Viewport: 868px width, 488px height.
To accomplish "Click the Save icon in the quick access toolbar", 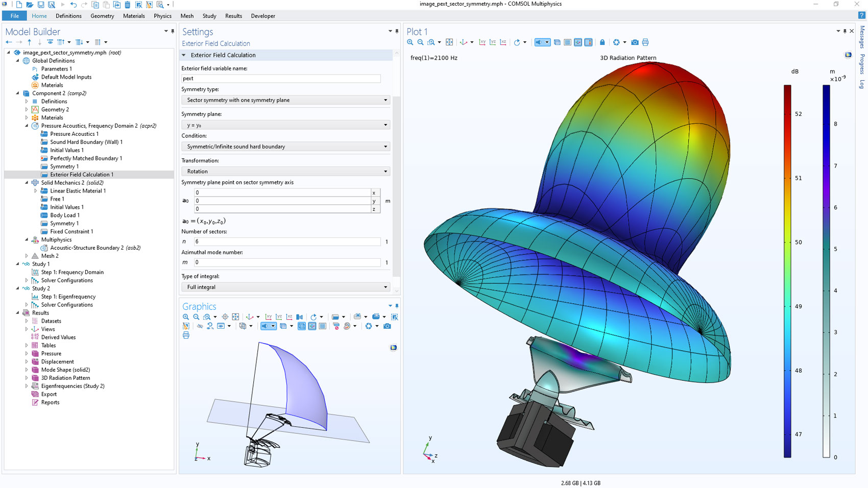I will (41, 5).
